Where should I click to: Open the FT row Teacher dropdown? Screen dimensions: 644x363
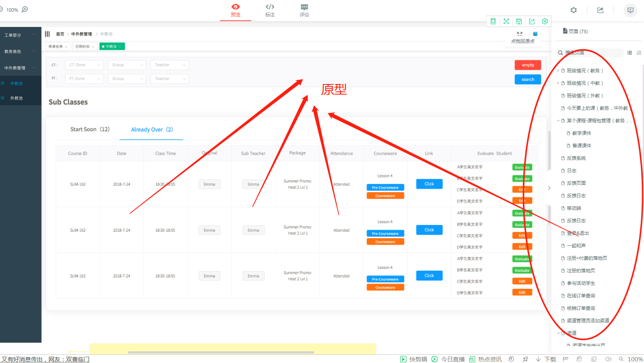[x=170, y=79]
